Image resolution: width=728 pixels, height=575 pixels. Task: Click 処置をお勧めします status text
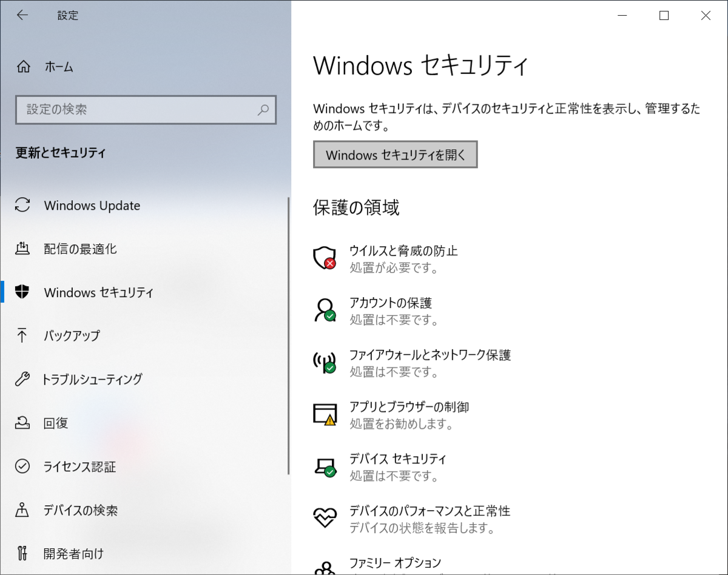point(402,424)
